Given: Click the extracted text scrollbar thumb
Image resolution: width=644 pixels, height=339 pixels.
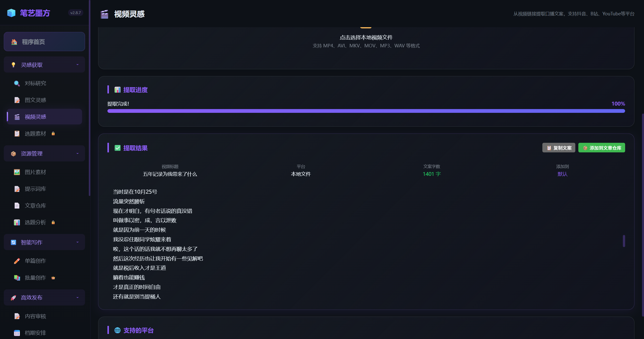Looking at the screenshot, I should pos(624,241).
